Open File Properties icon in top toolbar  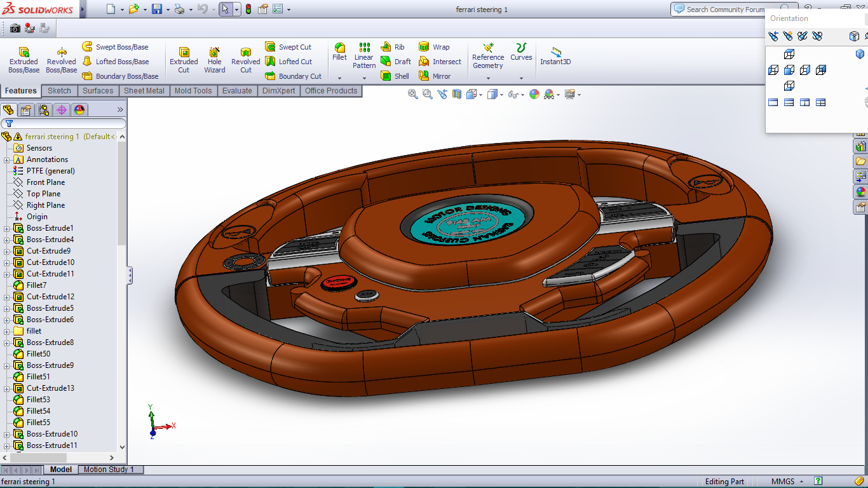pyautogui.click(x=262, y=9)
